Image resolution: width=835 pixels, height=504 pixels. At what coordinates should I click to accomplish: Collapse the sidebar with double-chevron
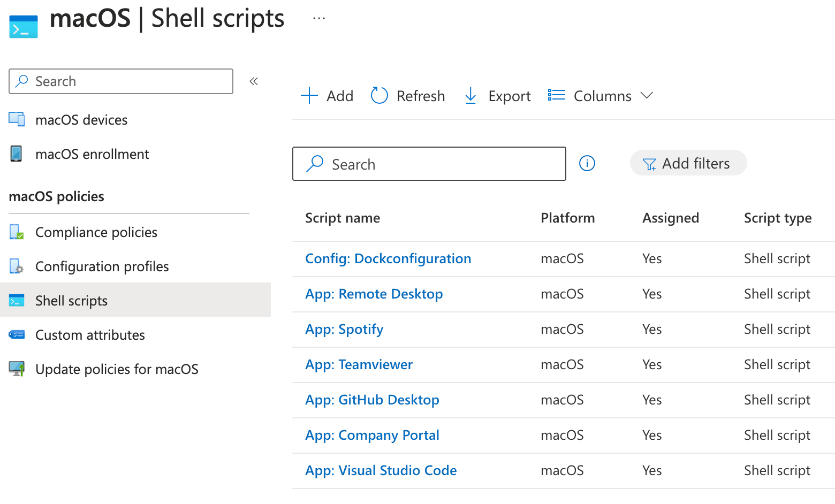(x=254, y=81)
